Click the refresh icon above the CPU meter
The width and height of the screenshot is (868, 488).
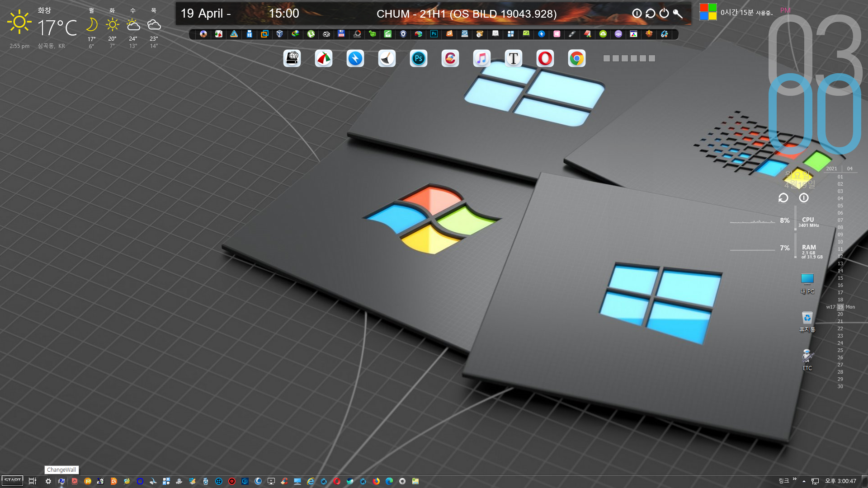pyautogui.click(x=783, y=198)
